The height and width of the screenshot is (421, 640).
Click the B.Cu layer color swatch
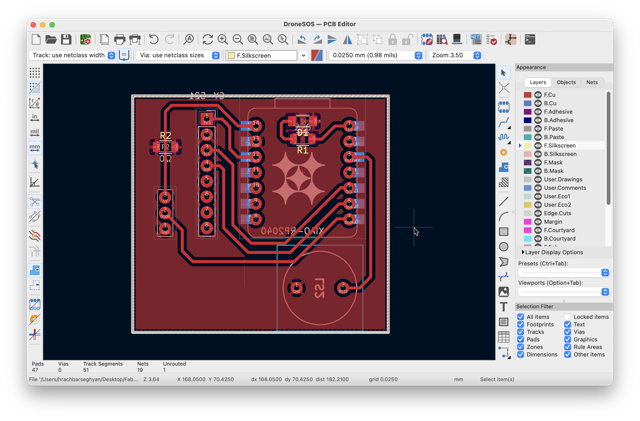point(527,103)
